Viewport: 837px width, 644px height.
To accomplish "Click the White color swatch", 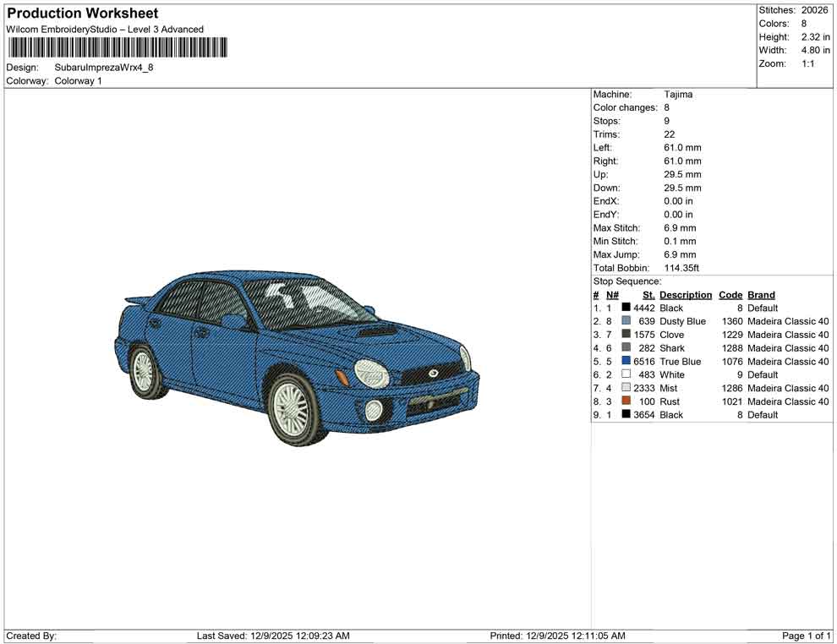I will tap(626, 374).
